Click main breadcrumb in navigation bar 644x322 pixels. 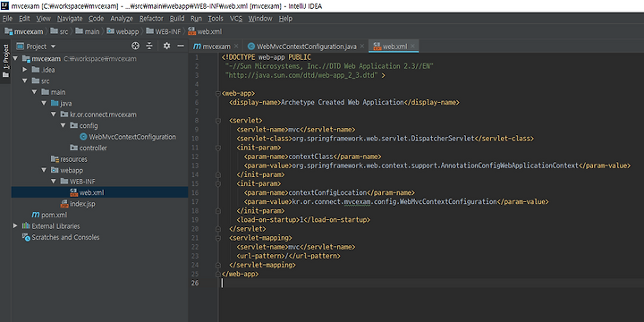88,31
